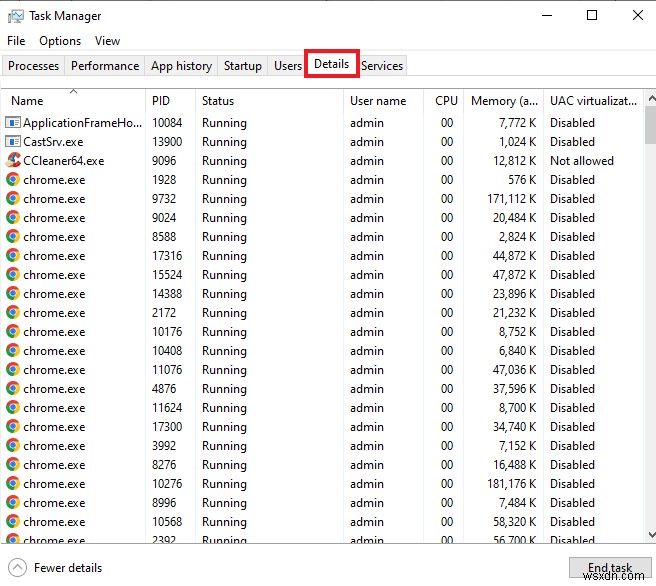Click the scrollbar down arrow
The width and height of the screenshot is (656, 586).
(x=651, y=535)
